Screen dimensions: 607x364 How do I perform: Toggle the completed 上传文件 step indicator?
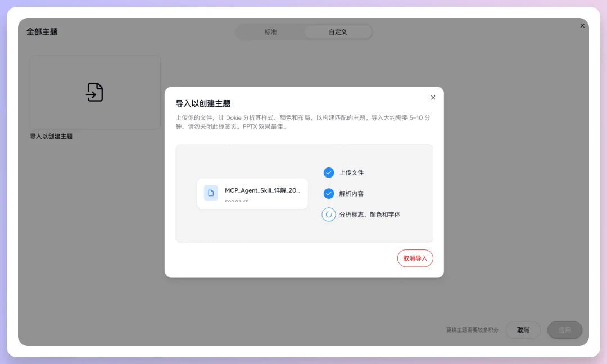tap(329, 172)
